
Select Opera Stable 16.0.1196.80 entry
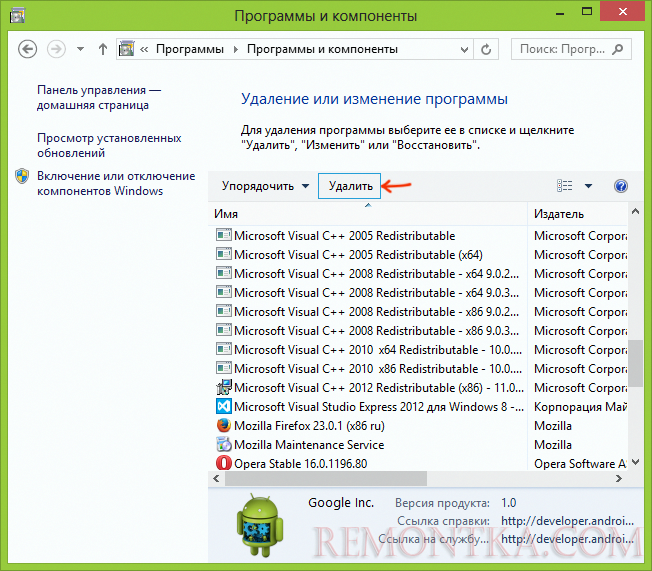pyautogui.click(x=301, y=464)
